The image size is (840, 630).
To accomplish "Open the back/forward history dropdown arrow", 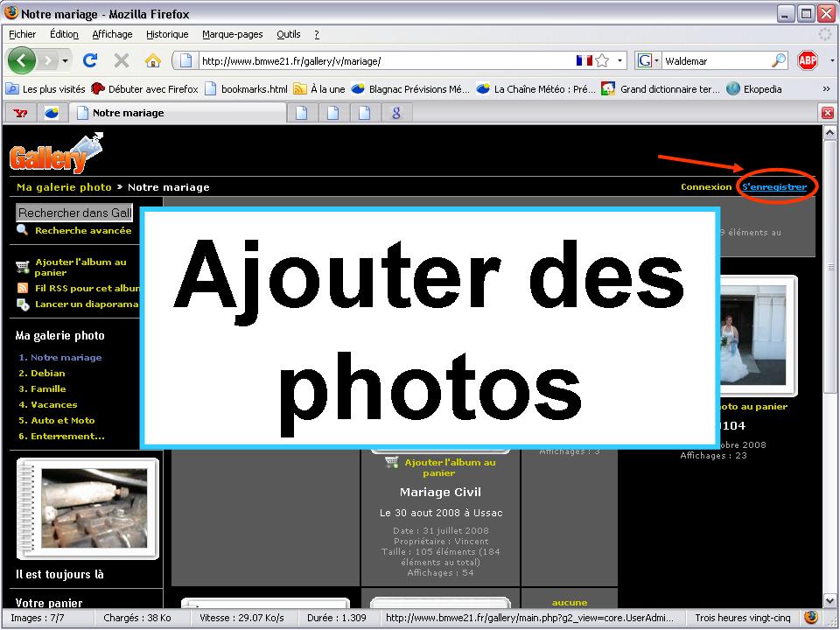I will 65,60.
